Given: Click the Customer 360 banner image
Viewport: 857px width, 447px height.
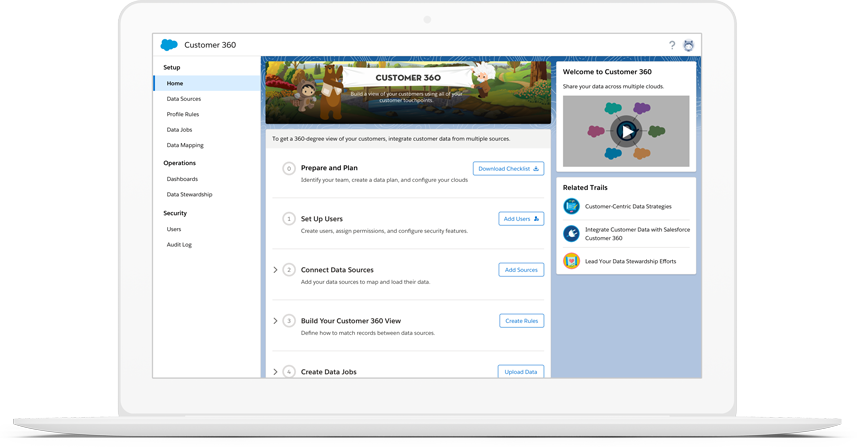Looking at the screenshot, I should [x=408, y=92].
